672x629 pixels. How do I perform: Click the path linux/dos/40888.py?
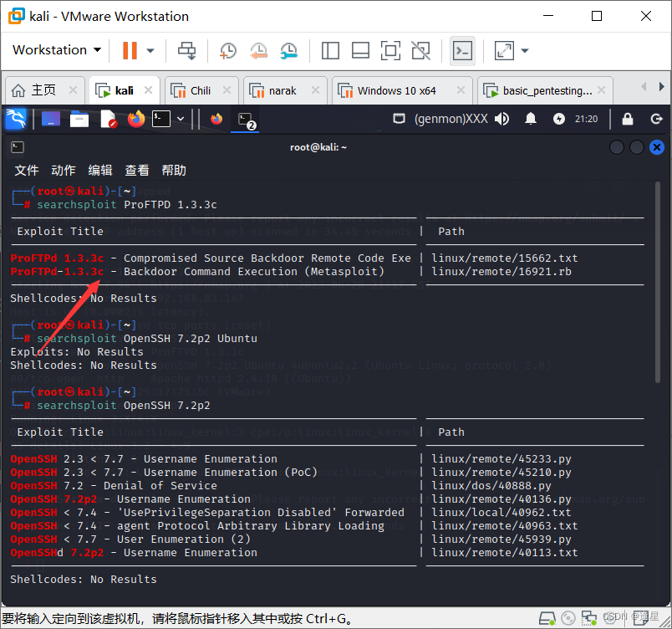coord(491,485)
